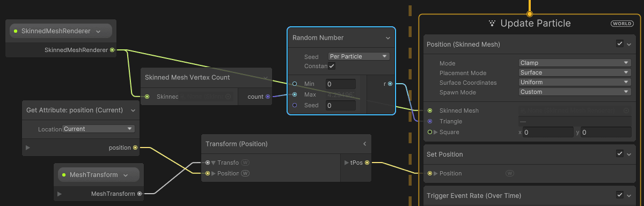Click the Set Position block's Position input port
This screenshot has width=644, height=206.
(430, 173)
